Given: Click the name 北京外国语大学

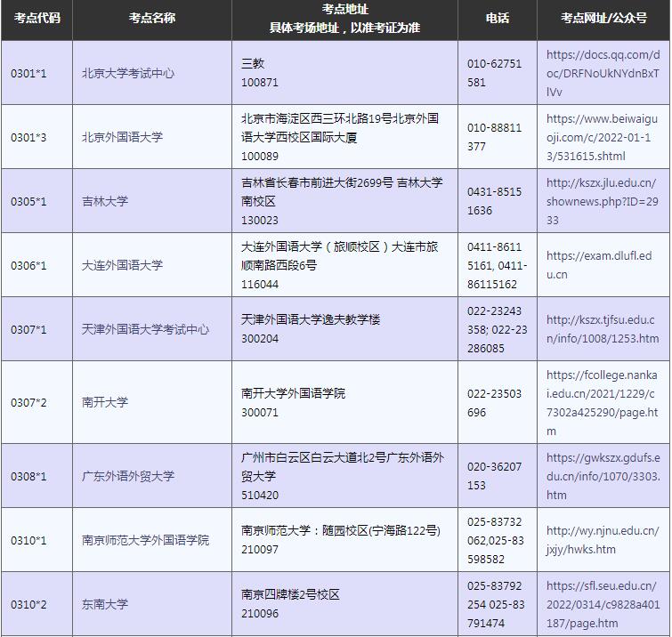Looking at the screenshot, I should tap(122, 137).
